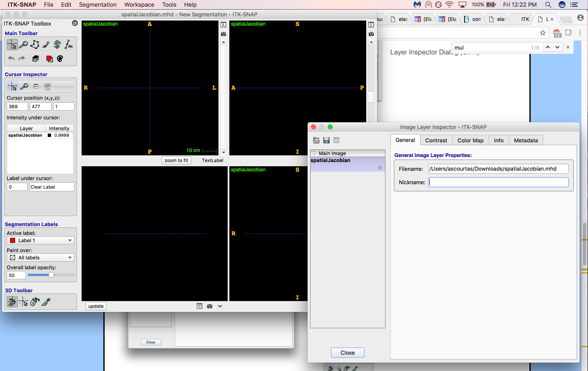The width and height of the screenshot is (588, 371).
Task: Open the Paint over dropdown
Action: pyautogui.click(x=40, y=257)
